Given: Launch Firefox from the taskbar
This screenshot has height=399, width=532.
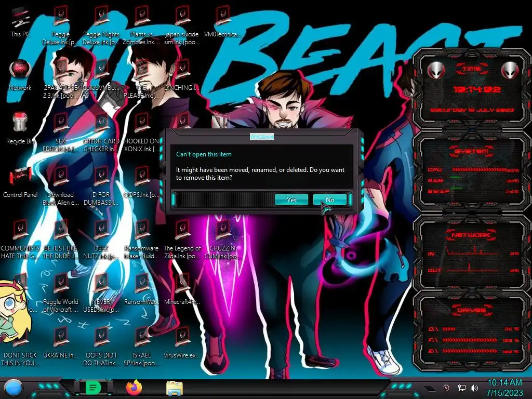Looking at the screenshot, I should (x=134, y=388).
